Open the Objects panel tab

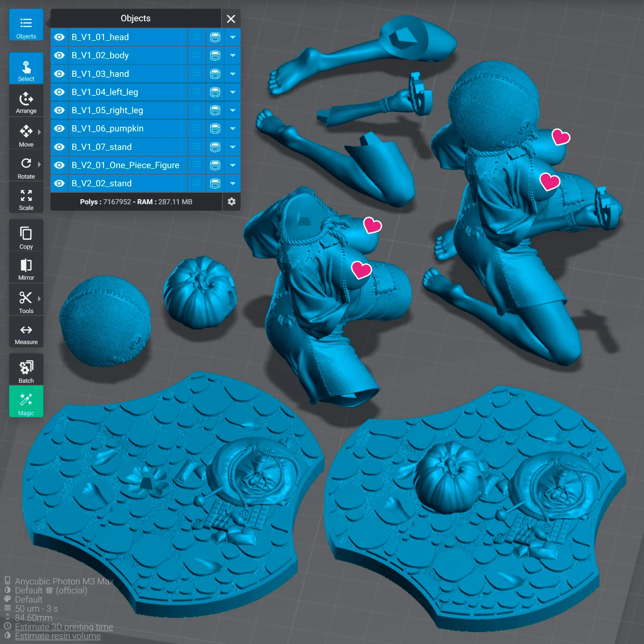tap(26, 25)
